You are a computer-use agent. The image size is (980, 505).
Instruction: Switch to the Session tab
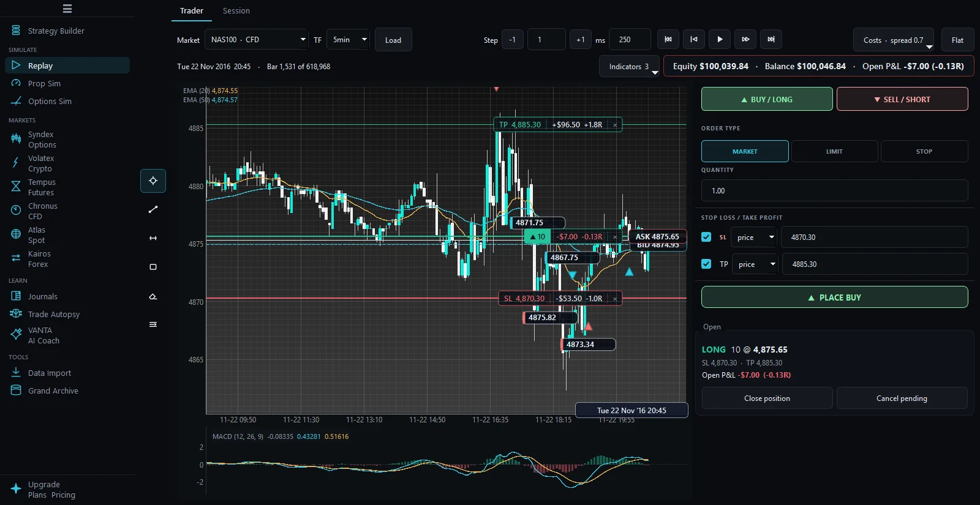coord(236,11)
